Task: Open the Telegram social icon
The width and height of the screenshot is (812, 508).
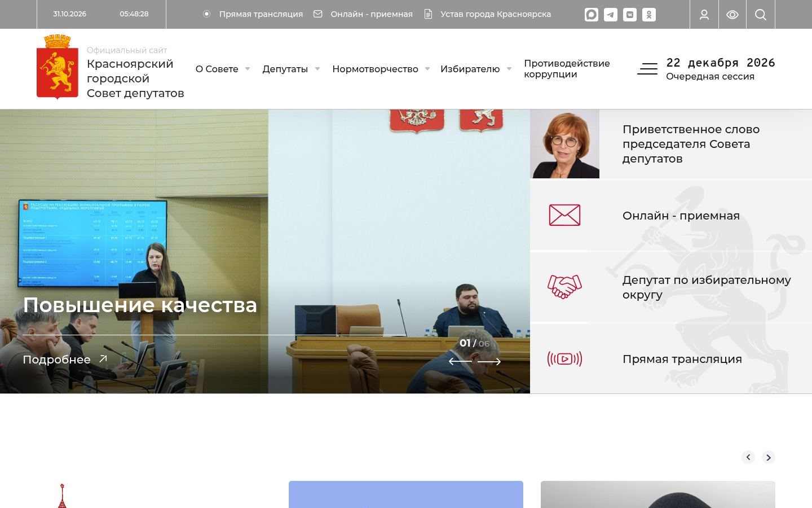Action: pyautogui.click(x=611, y=15)
